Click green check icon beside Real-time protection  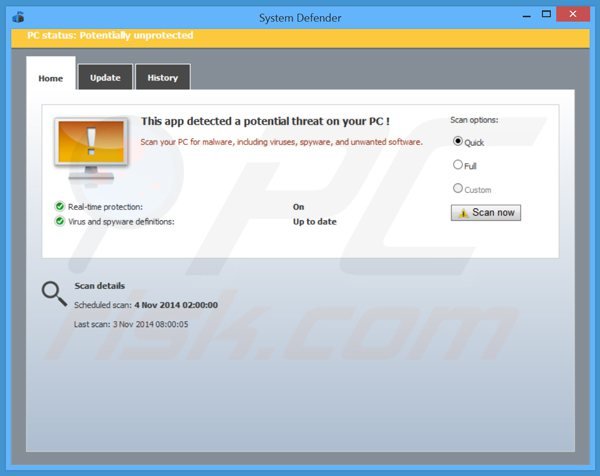pos(60,207)
